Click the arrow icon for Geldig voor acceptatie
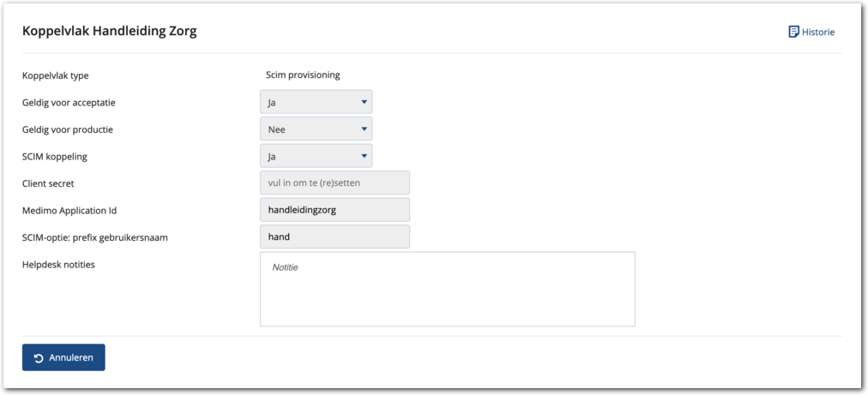868x395 pixels. coord(365,102)
